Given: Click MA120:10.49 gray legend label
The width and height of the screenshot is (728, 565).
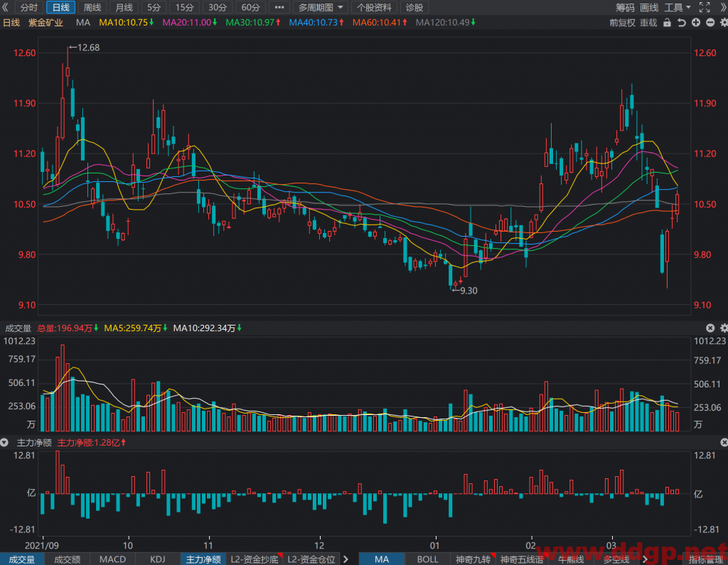Looking at the screenshot, I should click(445, 22).
